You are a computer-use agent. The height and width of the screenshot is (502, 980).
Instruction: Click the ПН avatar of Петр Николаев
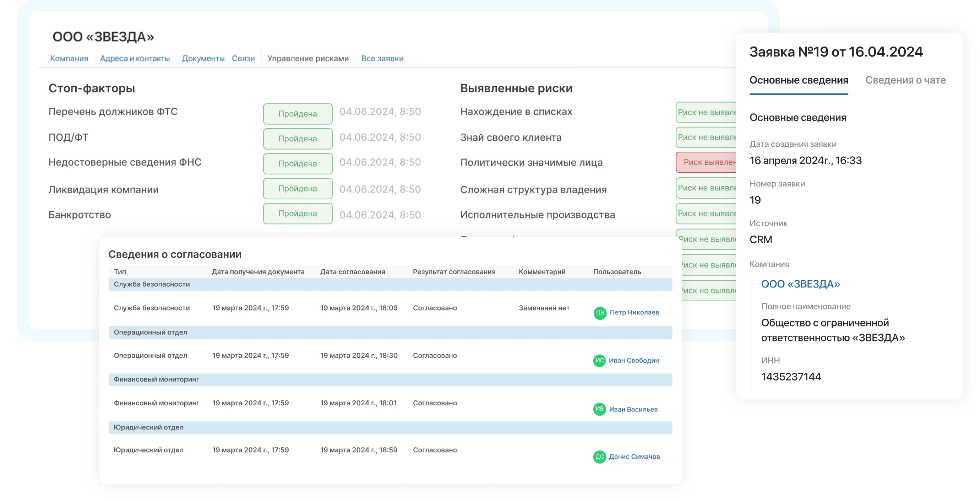(x=600, y=313)
